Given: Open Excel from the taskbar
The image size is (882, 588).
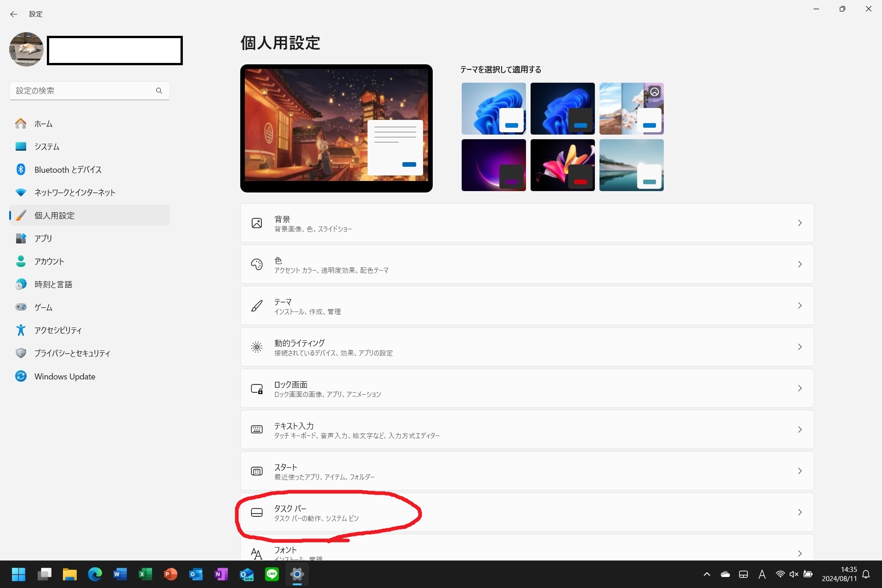Looking at the screenshot, I should pyautogui.click(x=145, y=574).
